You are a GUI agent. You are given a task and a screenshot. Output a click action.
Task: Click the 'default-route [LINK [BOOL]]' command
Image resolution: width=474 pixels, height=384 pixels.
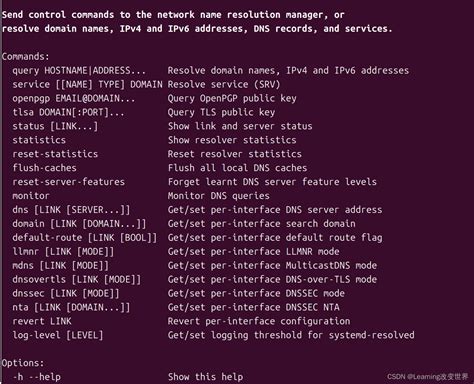click(x=84, y=238)
